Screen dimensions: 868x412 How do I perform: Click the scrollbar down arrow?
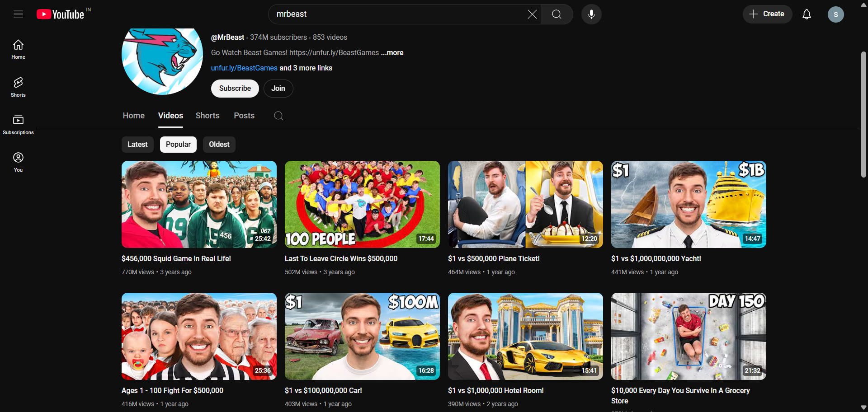click(x=863, y=407)
